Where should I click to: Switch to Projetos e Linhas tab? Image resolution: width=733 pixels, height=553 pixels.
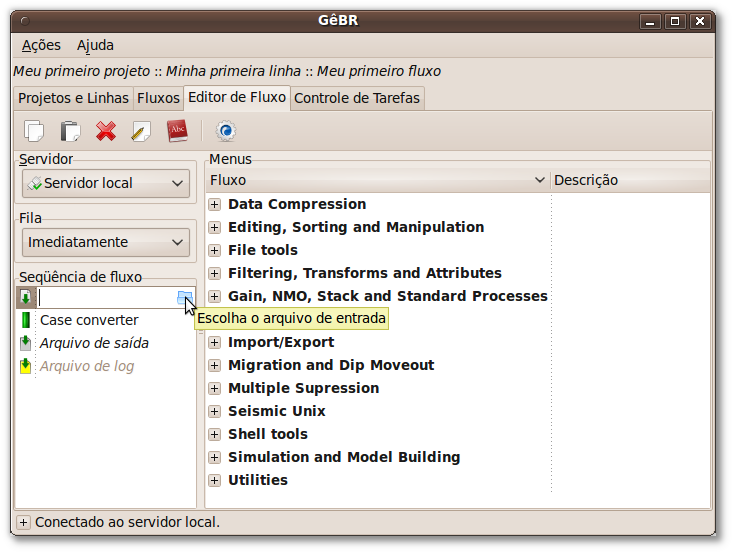(73, 98)
